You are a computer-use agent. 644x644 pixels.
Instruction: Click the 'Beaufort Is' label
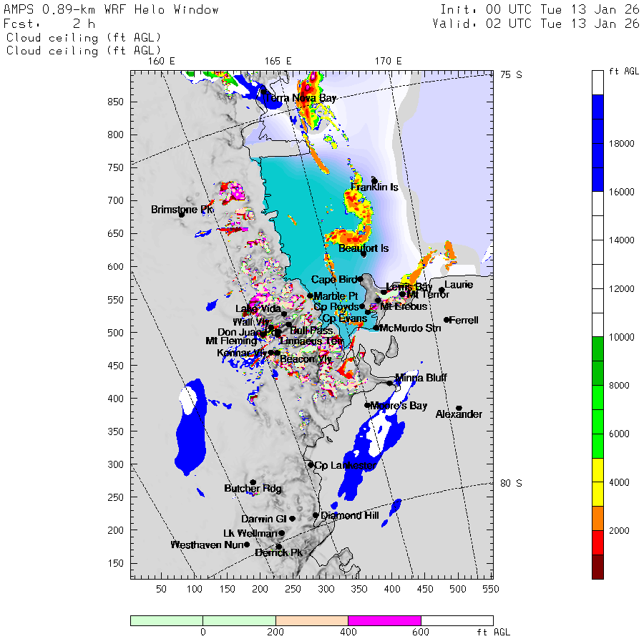click(364, 248)
